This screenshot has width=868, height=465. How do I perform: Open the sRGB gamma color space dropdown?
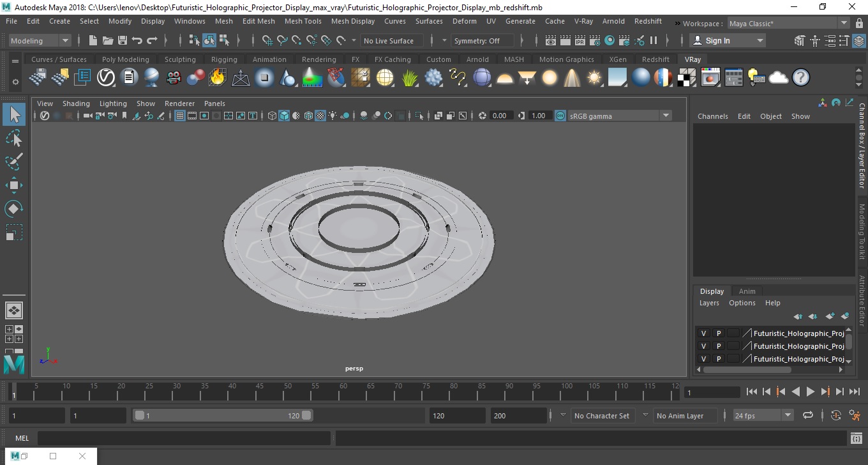tap(619, 116)
